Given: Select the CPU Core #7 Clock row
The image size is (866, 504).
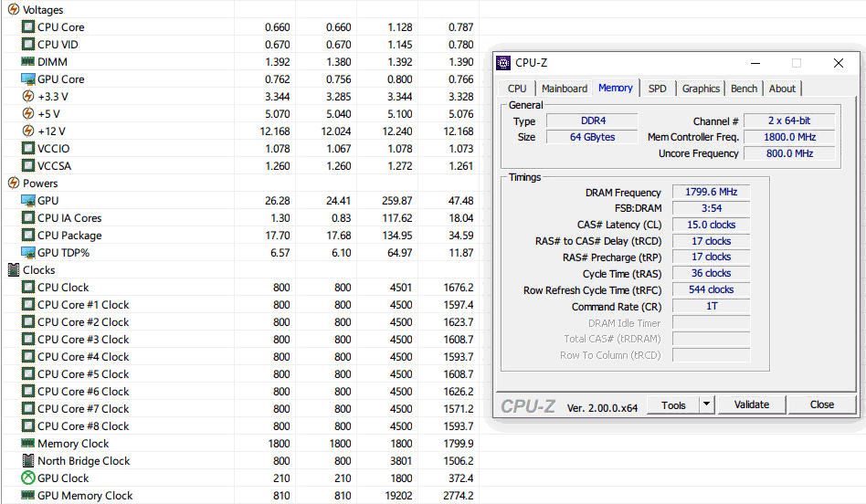Looking at the screenshot, I should (x=240, y=408).
